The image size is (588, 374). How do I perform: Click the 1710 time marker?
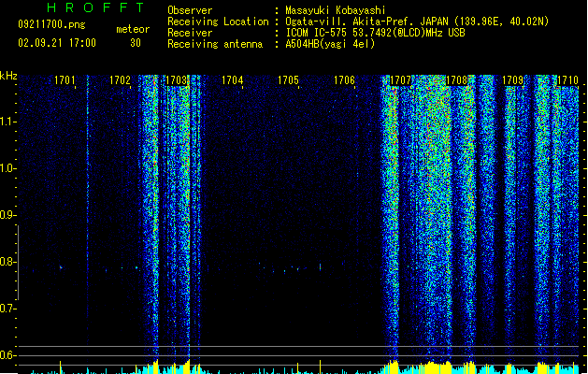point(567,80)
